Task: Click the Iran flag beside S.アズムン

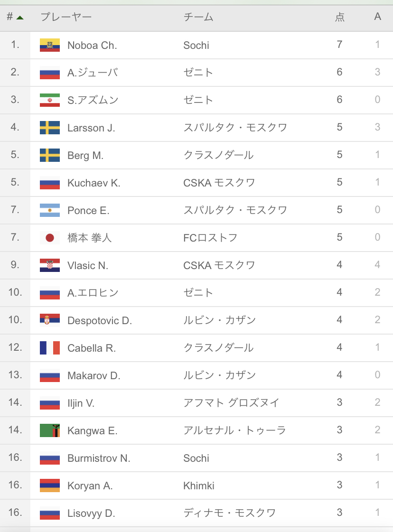Action: [50, 100]
